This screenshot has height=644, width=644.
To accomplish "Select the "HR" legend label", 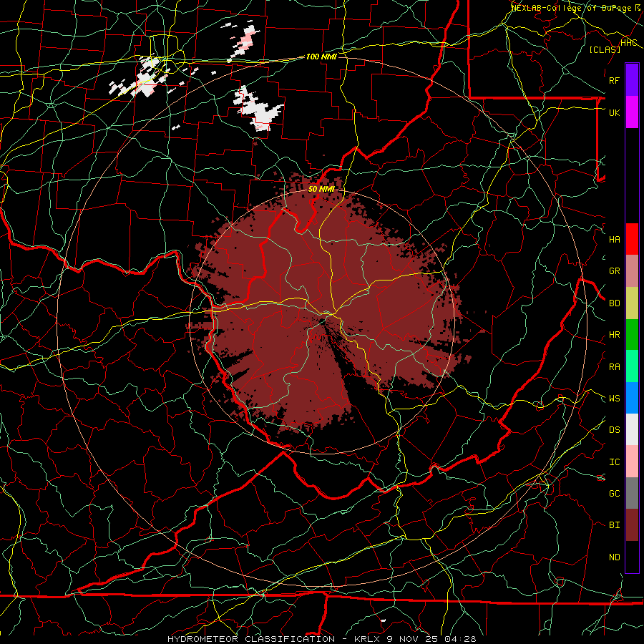I will pos(614,335).
